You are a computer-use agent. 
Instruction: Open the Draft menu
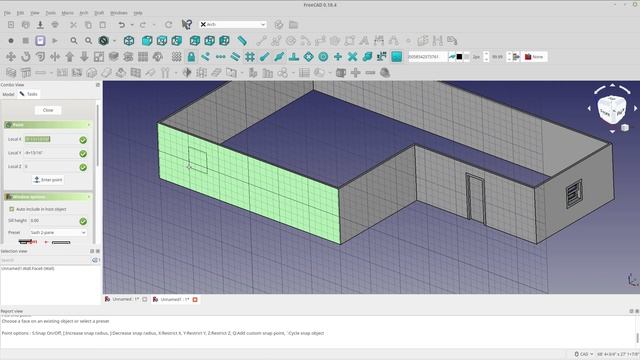coord(99,13)
